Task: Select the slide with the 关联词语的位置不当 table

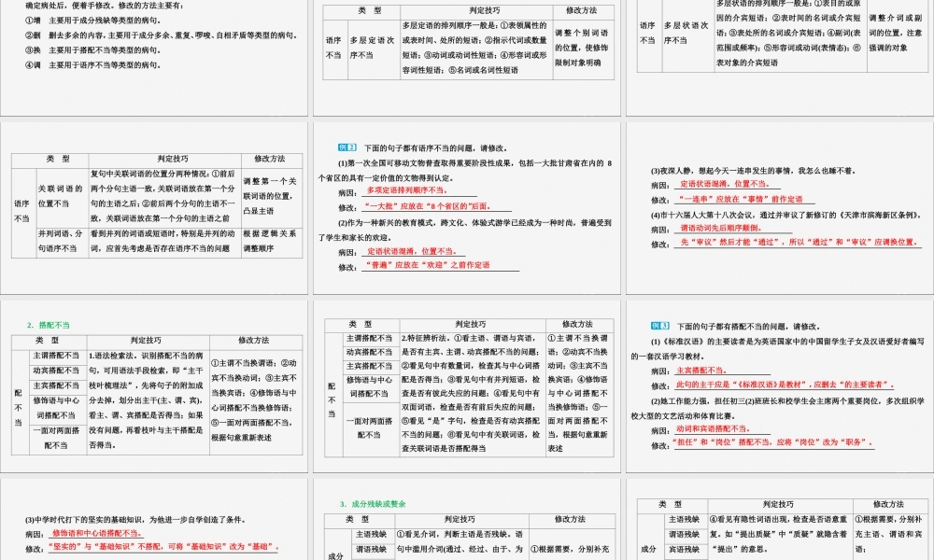Action: (x=154, y=208)
